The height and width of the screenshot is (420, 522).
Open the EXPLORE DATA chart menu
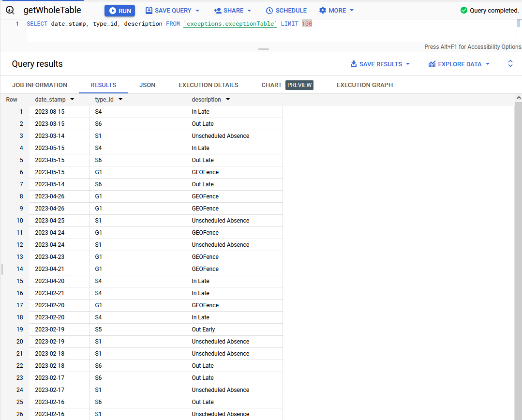459,64
